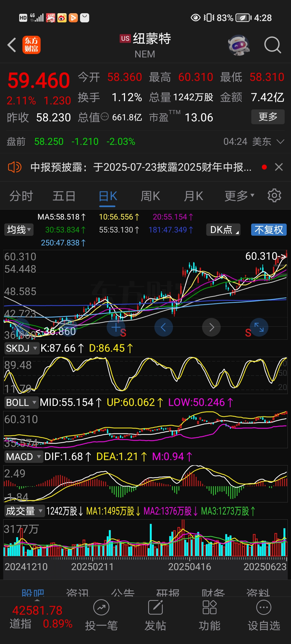Screen dimensions: 291x644
Task: Dismiss the 中报预披露 notice
Action: tap(279, 167)
